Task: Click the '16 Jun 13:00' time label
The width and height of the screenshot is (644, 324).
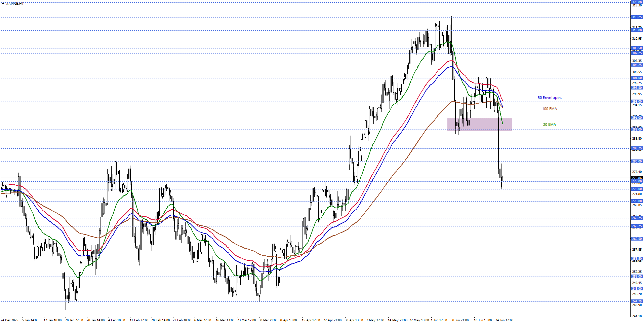Action: (483, 320)
